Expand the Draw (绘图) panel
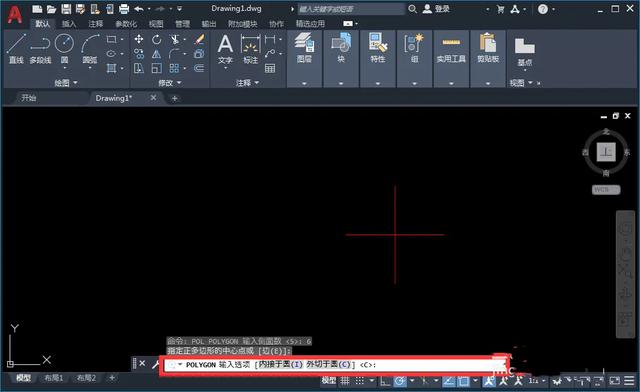 [x=66, y=83]
